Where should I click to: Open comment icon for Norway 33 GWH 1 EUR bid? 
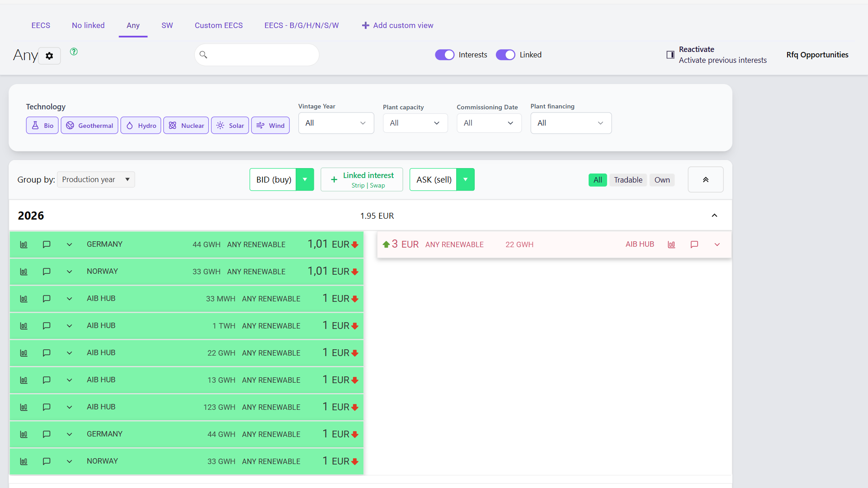point(47,461)
